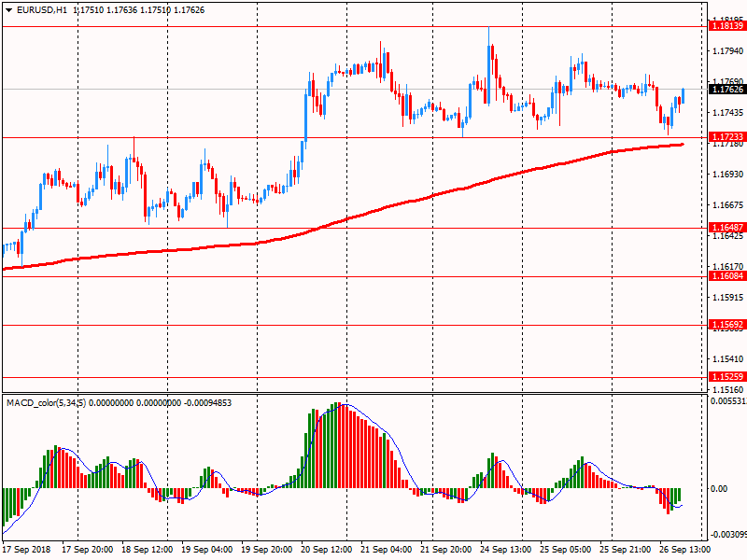747x560 pixels.
Task: Click the 1.17940 price scale value
Action: pos(727,51)
